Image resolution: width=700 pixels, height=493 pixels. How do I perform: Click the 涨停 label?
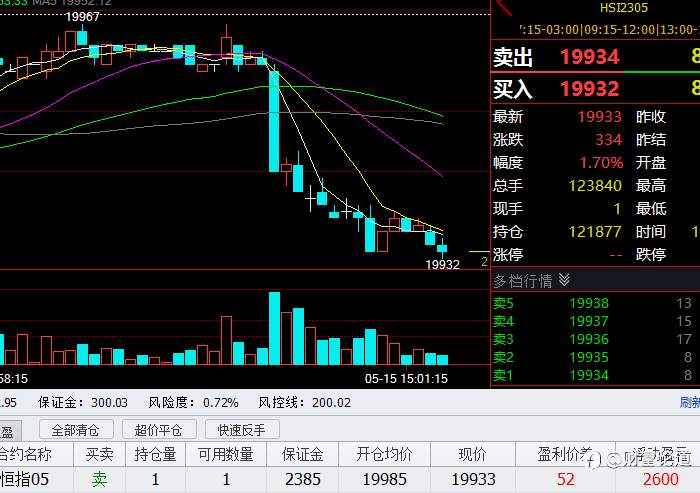point(508,255)
